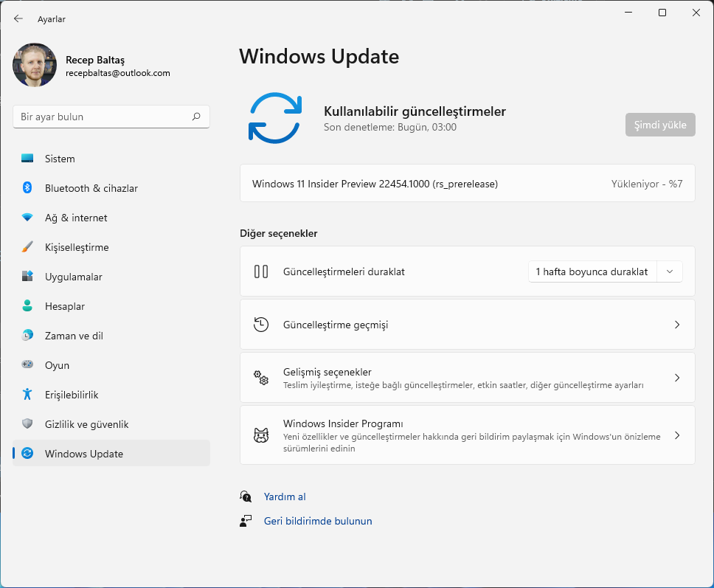Open the Sistem settings category
The image size is (714, 588).
111,159
